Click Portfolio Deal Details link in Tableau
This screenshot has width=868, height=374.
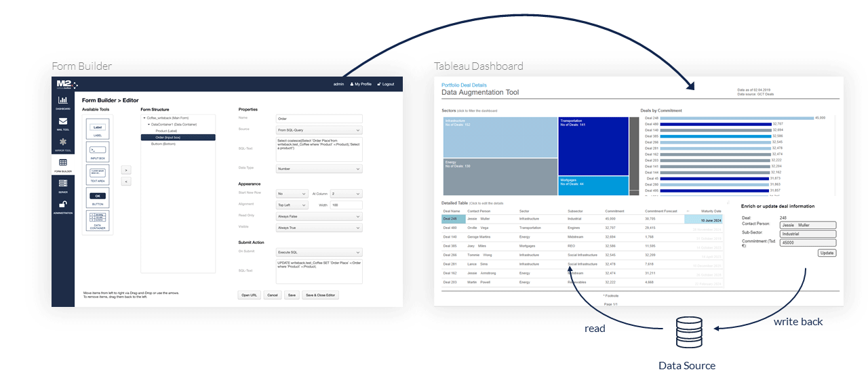[464, 85]
